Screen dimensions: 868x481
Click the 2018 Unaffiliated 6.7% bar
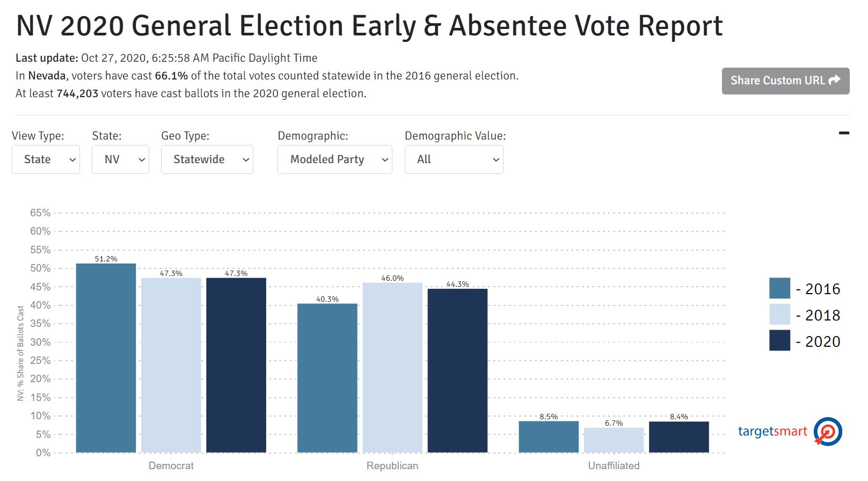pos(614,440)
